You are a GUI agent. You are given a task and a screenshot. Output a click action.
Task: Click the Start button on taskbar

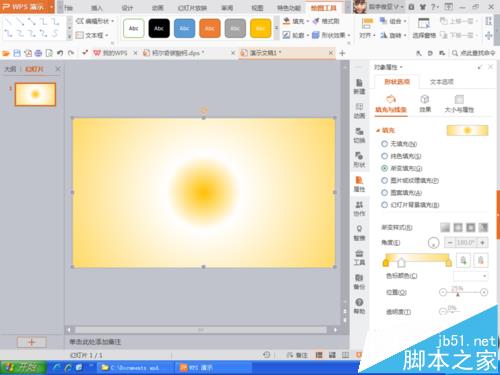click(x=23, y=368)
